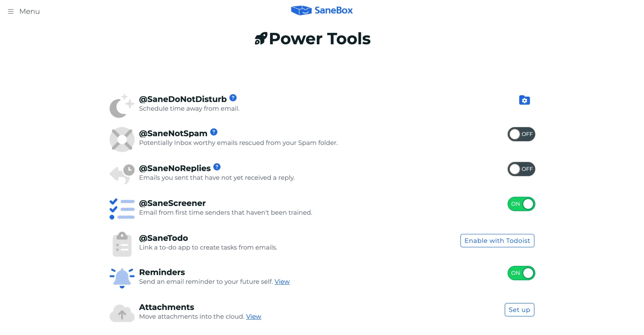
Task: Click the SaneTodo clipboard icon
Action: (122, 244)
